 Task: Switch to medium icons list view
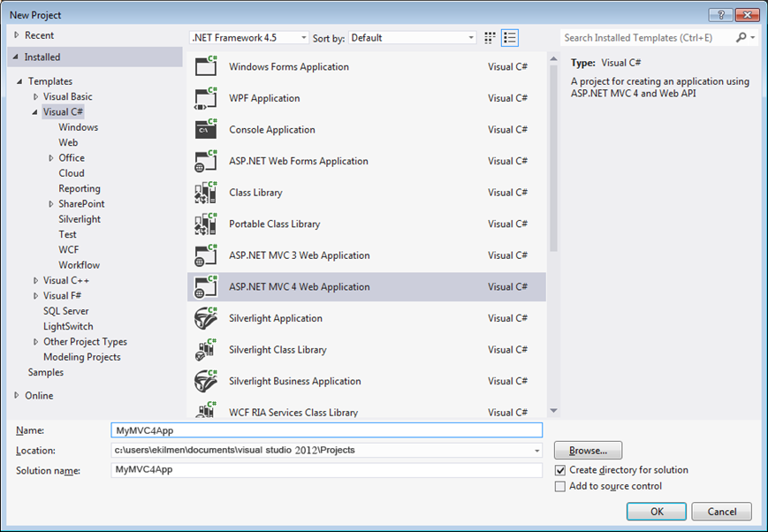[x=510, y=38]
